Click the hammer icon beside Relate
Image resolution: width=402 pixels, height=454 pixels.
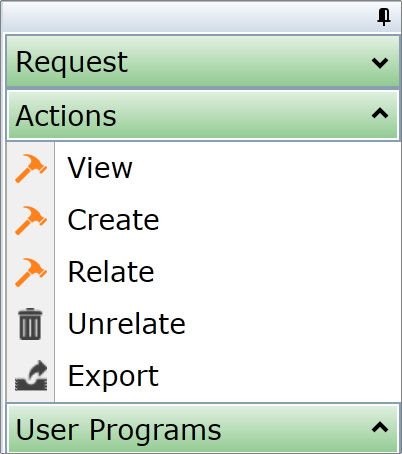(31, 272)
